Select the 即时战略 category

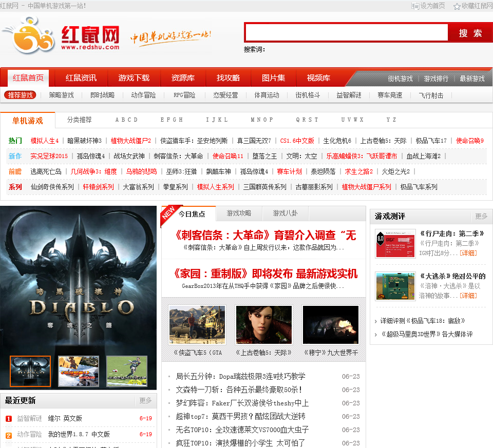103,95
